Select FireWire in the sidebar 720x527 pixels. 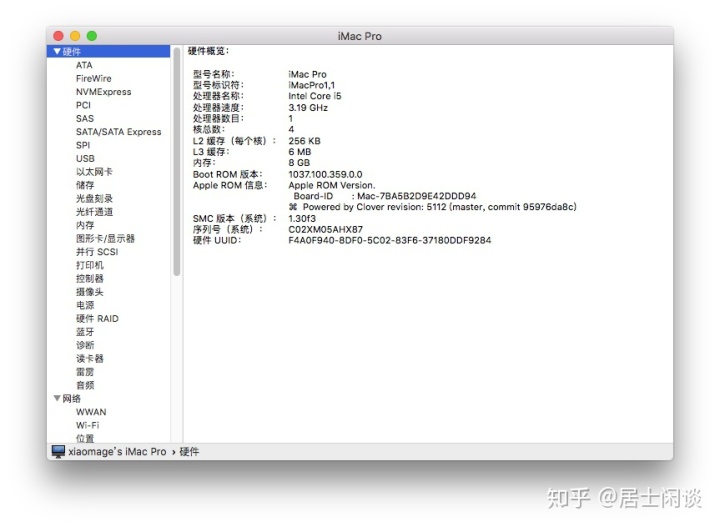[94, 78]
